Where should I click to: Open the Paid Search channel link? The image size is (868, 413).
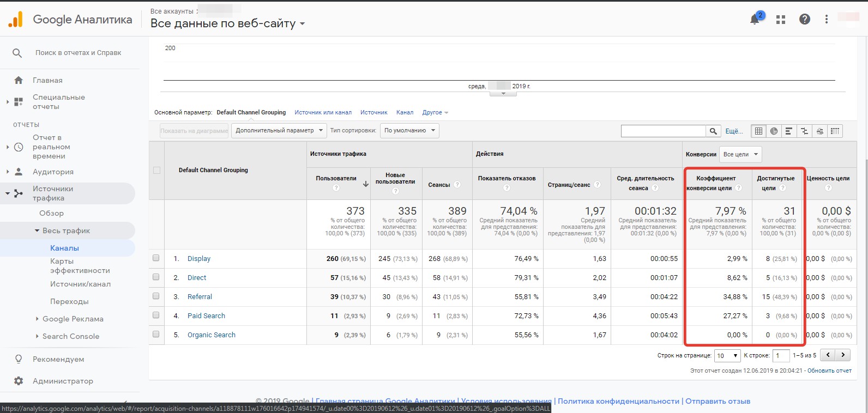click(206, 316)
